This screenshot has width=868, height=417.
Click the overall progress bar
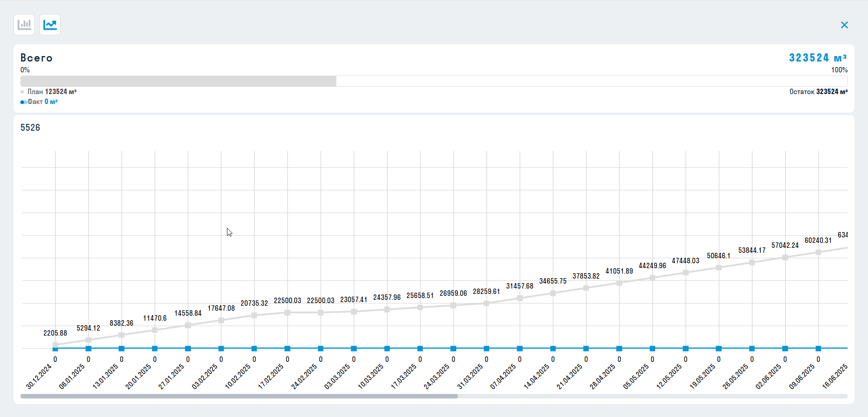point(433,81)
